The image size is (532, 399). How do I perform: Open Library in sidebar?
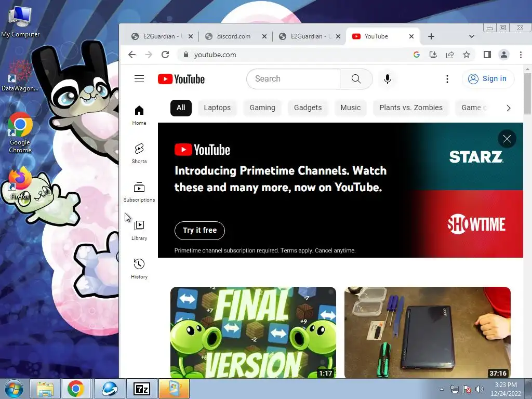139,231
